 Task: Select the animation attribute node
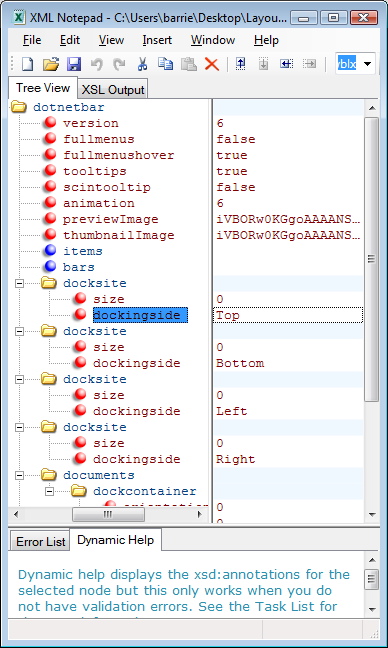[98, 203]
